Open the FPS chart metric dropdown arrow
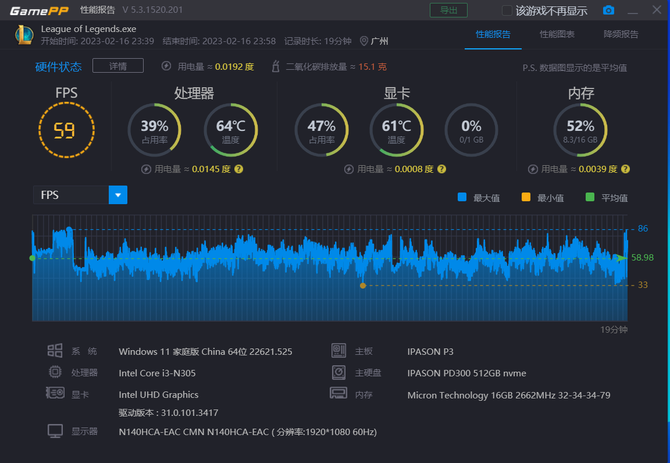 [x=118, y=195]
